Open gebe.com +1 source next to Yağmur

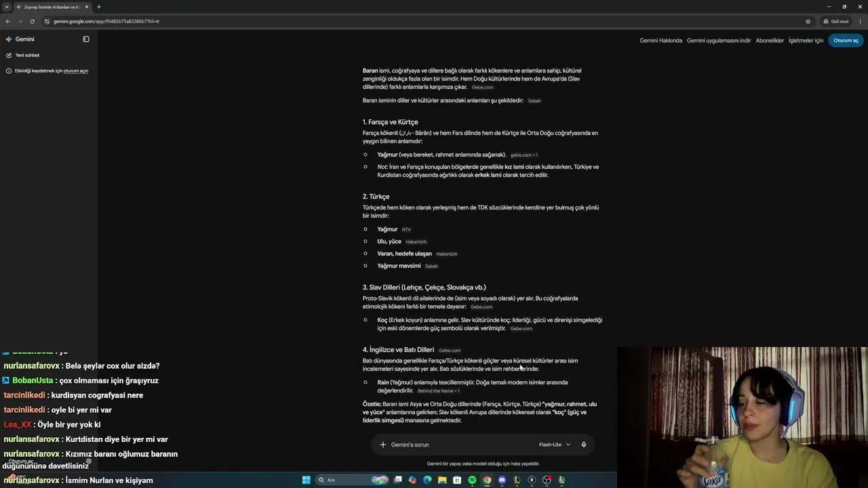pyautogui.click(x=524, y=155)
